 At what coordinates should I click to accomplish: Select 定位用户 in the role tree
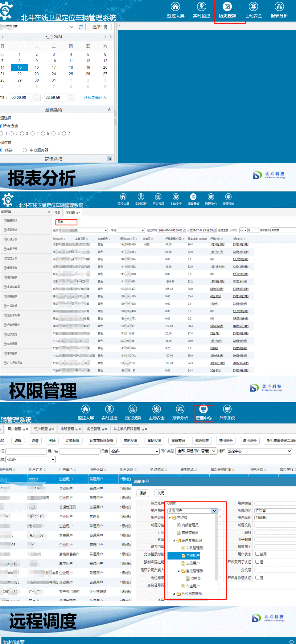point(193,563)
